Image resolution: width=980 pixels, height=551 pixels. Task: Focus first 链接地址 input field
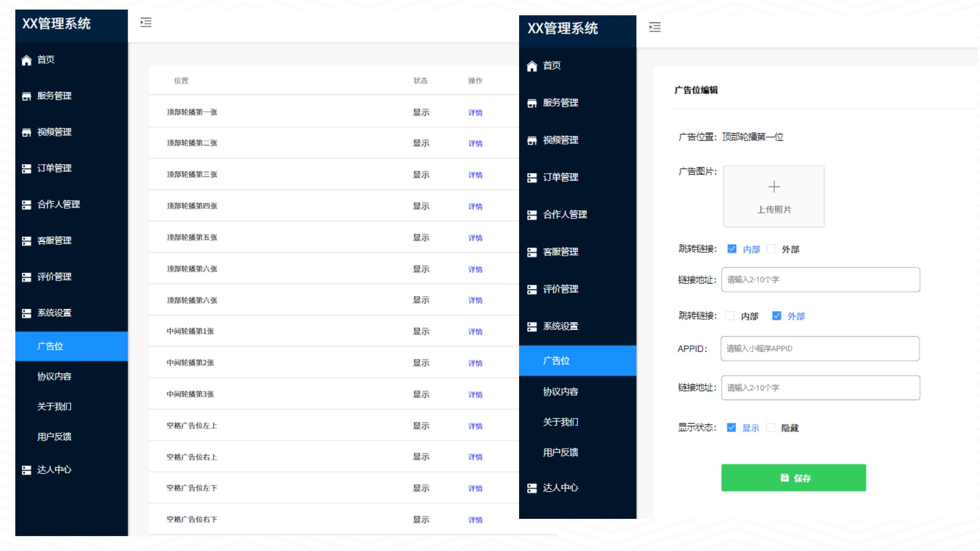(821, 280)
